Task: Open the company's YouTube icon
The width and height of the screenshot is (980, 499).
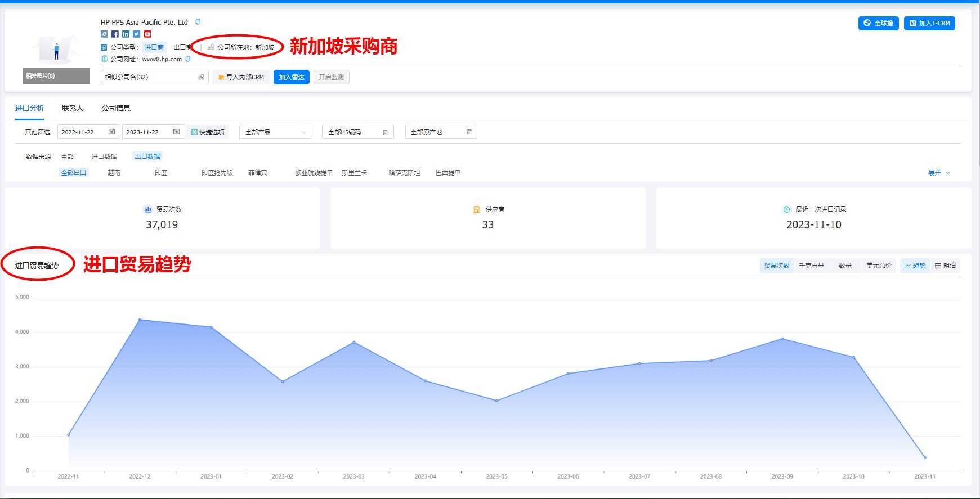Action: coord(147,34)
